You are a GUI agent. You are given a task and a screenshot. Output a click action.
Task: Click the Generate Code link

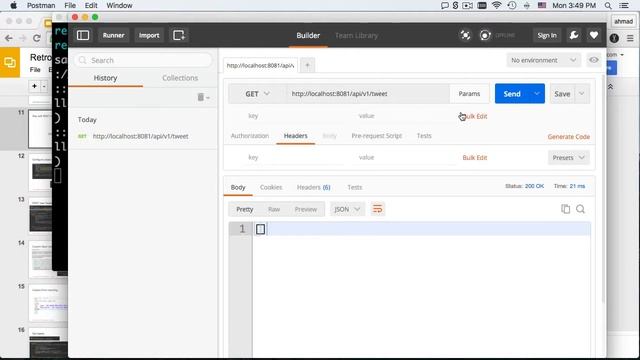569,137
